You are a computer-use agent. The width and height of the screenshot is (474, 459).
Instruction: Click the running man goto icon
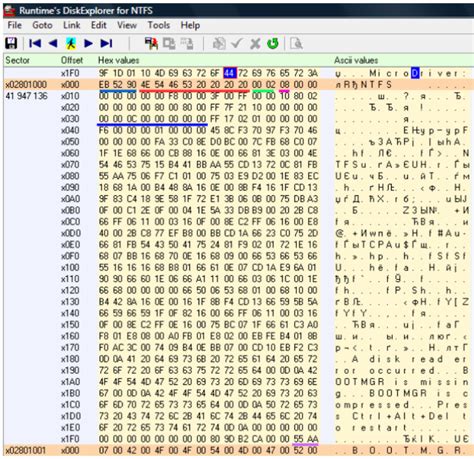point(71,43)
